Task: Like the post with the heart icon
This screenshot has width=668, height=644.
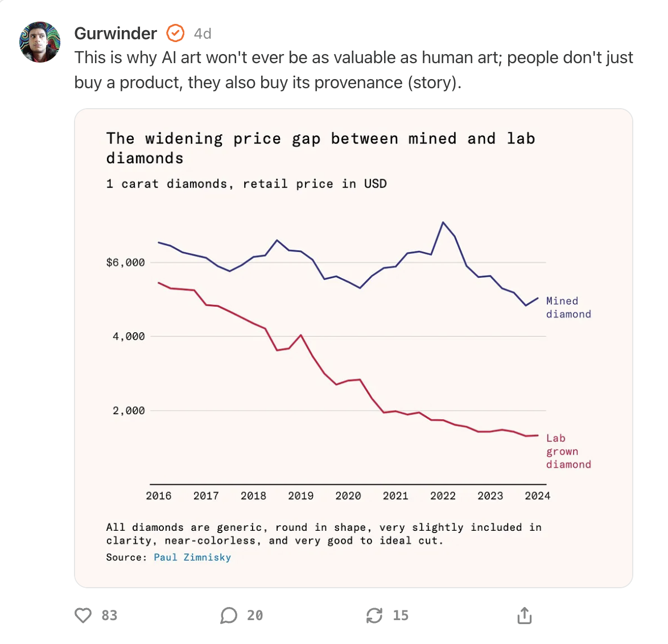Action: coord(83,615)
